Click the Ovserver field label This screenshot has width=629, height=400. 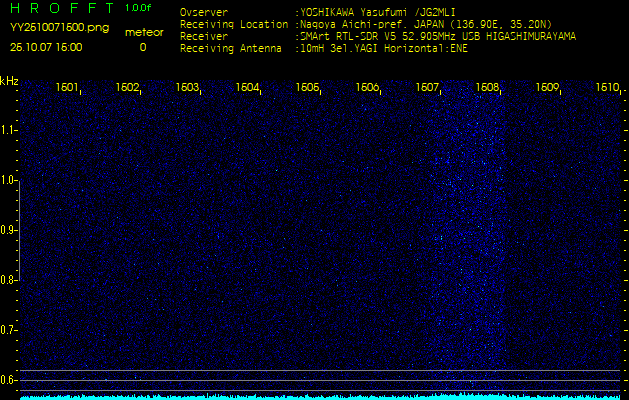204,13
